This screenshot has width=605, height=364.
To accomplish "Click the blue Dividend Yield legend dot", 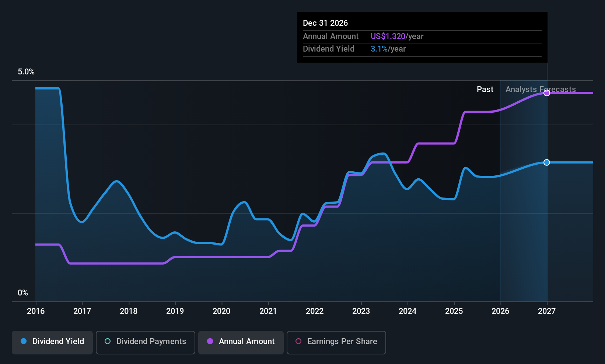I will pos(24,341).
